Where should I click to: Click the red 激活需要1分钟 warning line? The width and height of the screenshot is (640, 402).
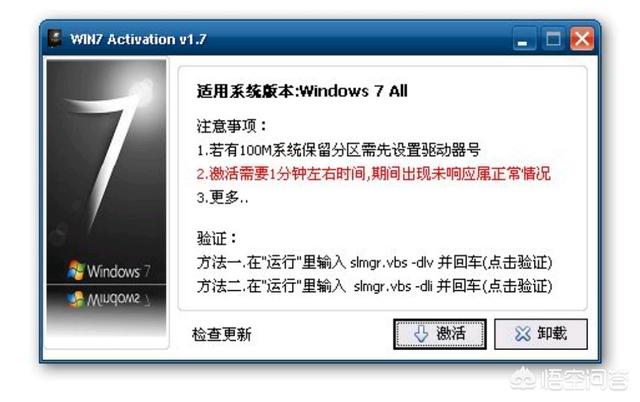(373, 174)
